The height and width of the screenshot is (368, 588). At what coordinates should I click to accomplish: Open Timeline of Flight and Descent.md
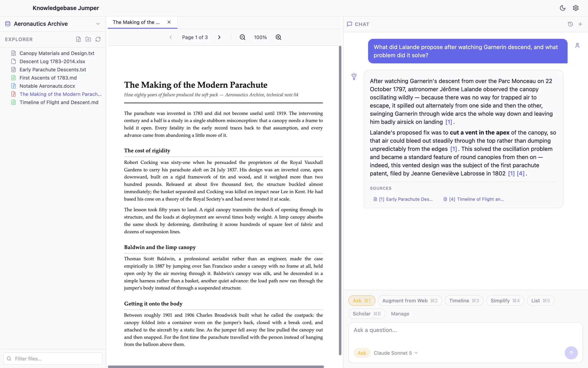point(59,102)
